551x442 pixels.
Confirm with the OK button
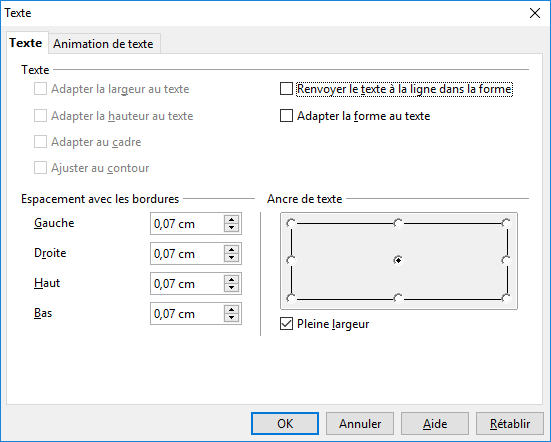[x=285, y=423]
